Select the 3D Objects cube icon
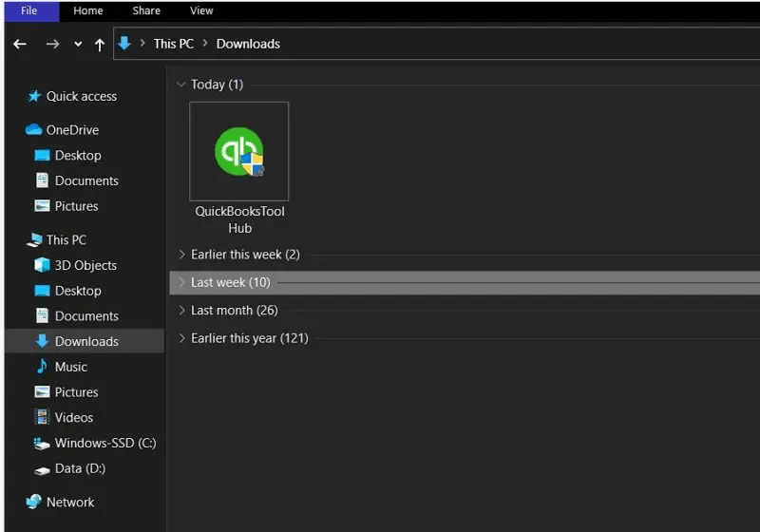The width and height of the screenshot is (760, 532). point(42,265)
